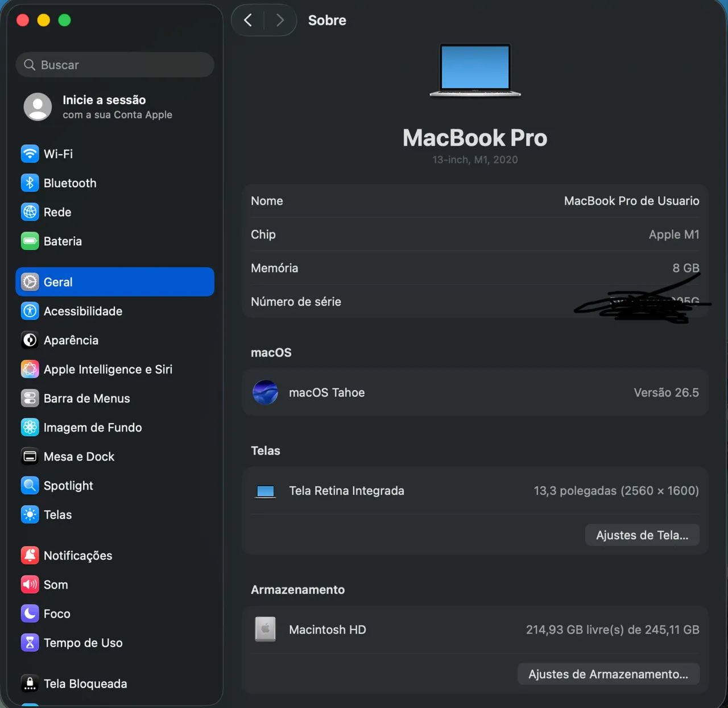Go forward with the right chevron
This screenshot has height=708, width=728.
pyautogui.click(x=280, y=20)
